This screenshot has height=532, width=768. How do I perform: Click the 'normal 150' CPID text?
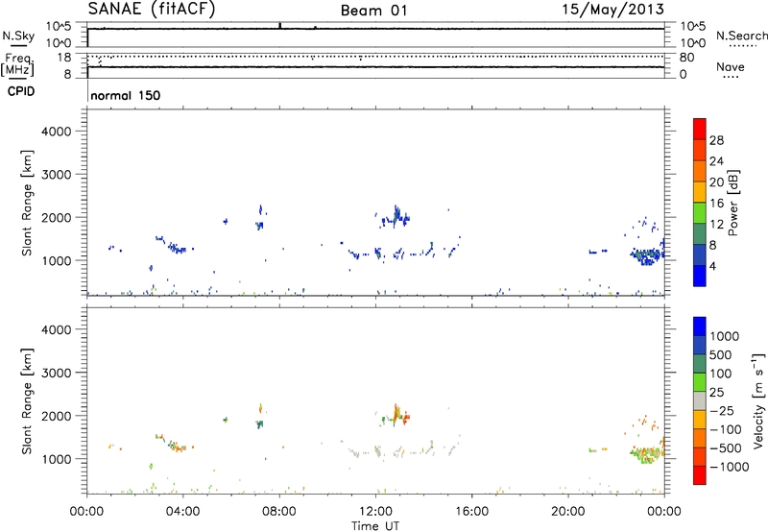click(126, 95)
